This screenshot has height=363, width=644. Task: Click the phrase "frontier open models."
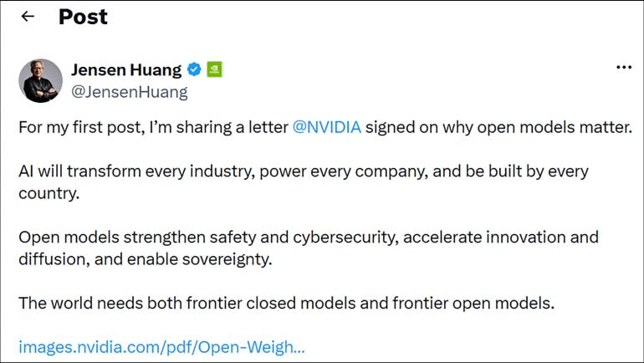(473, 304)
